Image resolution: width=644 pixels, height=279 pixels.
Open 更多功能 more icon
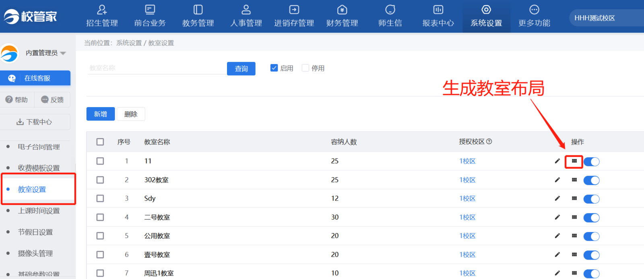(x=534, y=9)
